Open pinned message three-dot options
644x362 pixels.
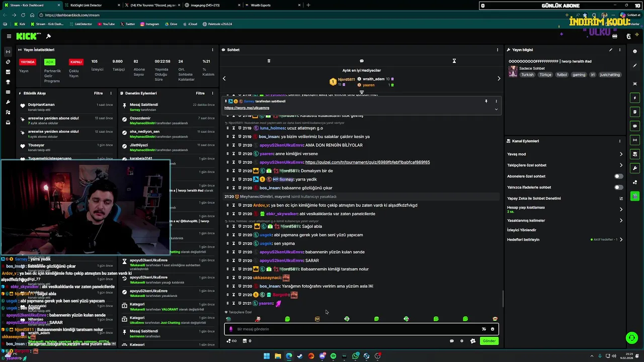tap(496, 101)
